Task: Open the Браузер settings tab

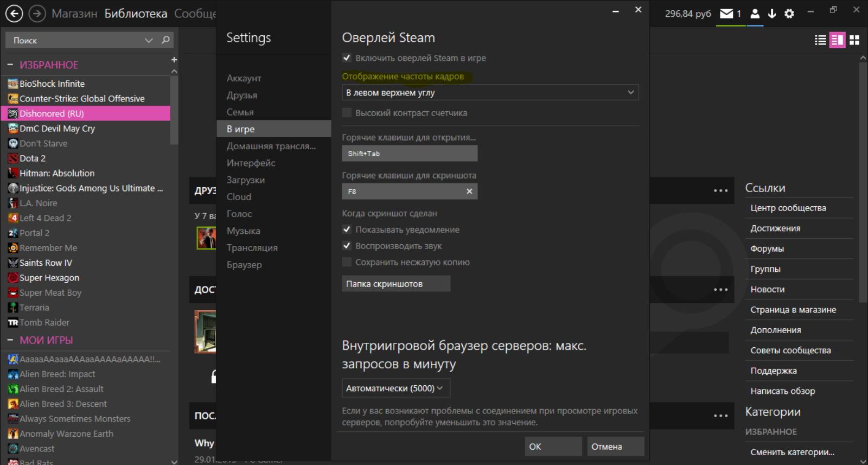Action: tap(244, 264)
